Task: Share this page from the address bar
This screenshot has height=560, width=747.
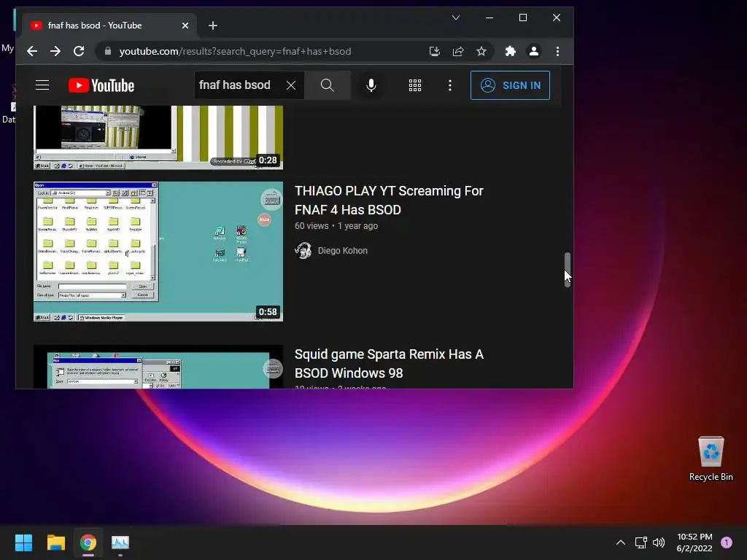Action: (458, 52)
